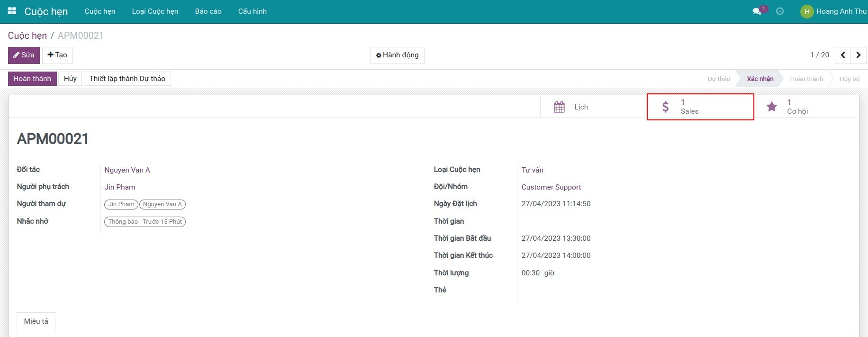Open the Cấu hình menu
The height and width of the screenshot is (337, 868).
click(252, 11)
